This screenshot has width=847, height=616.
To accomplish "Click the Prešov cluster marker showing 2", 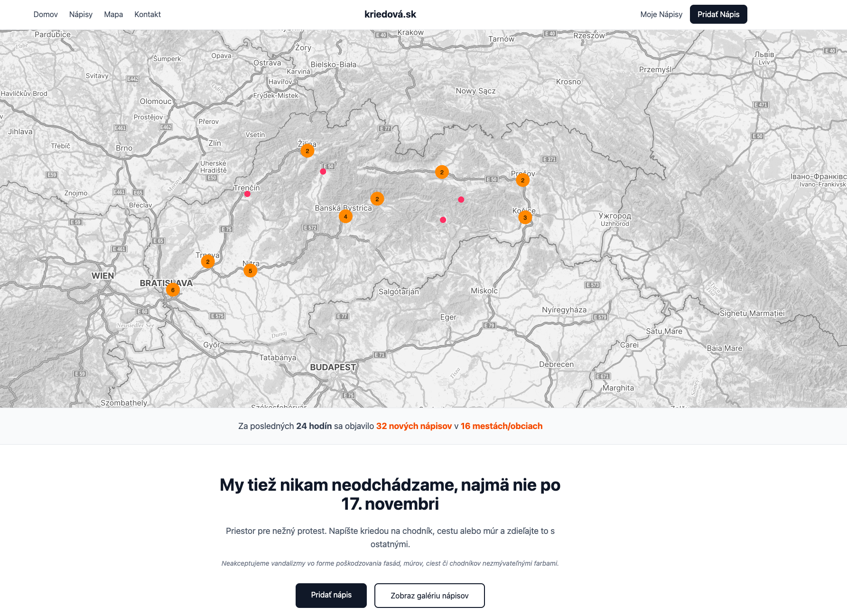I will [x=522, y=180].
